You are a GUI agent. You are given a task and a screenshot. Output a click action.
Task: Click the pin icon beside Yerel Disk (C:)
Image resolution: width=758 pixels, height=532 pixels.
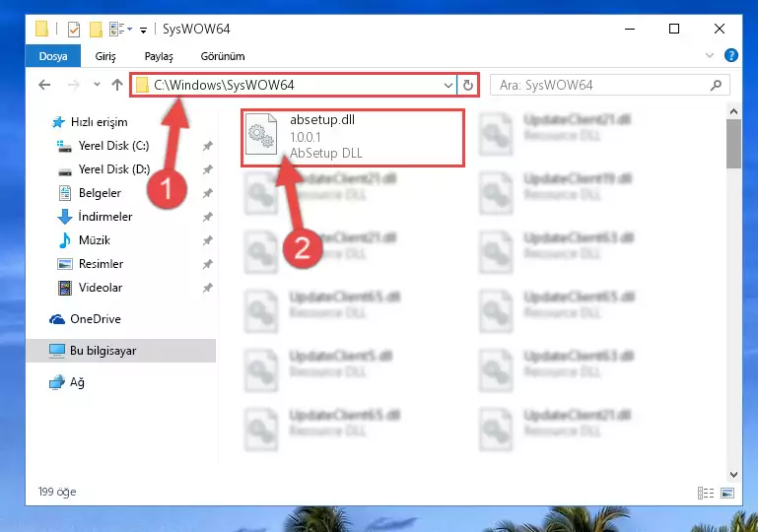207,146
